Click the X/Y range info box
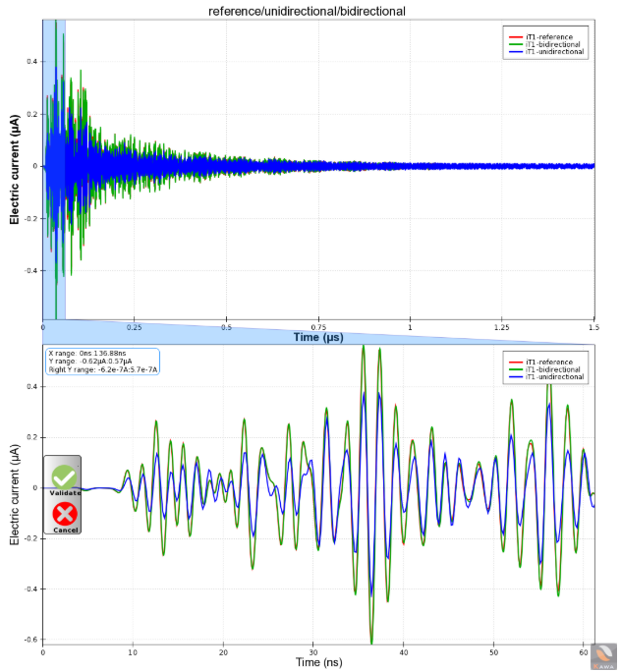Viewport: 620px width, 672px height. pos(102,361)
